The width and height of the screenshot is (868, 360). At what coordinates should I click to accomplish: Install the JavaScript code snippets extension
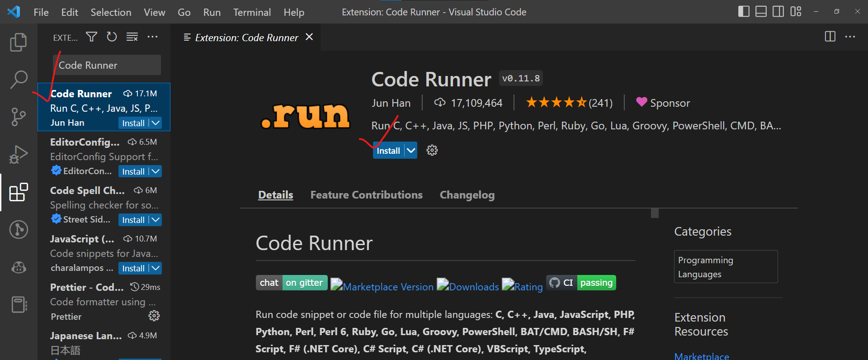click(x=133, y=268)
